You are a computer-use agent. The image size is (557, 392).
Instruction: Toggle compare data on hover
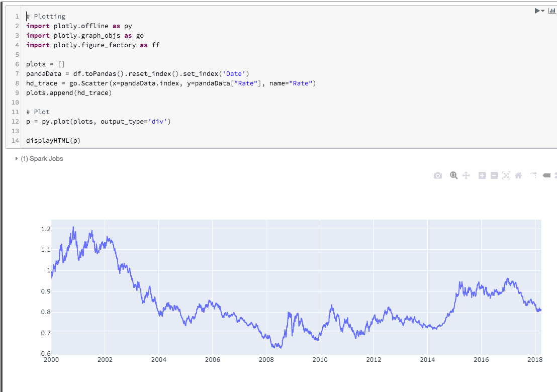pyautogui.click(x=555, y=175)
